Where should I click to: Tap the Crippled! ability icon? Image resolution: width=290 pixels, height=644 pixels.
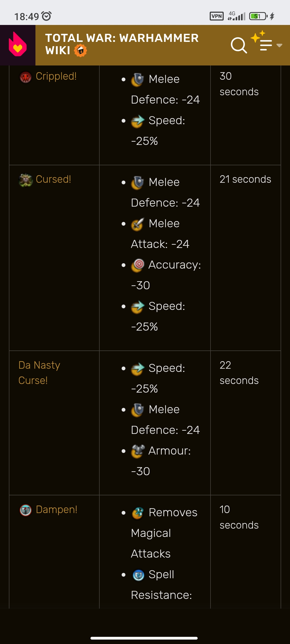26,77
